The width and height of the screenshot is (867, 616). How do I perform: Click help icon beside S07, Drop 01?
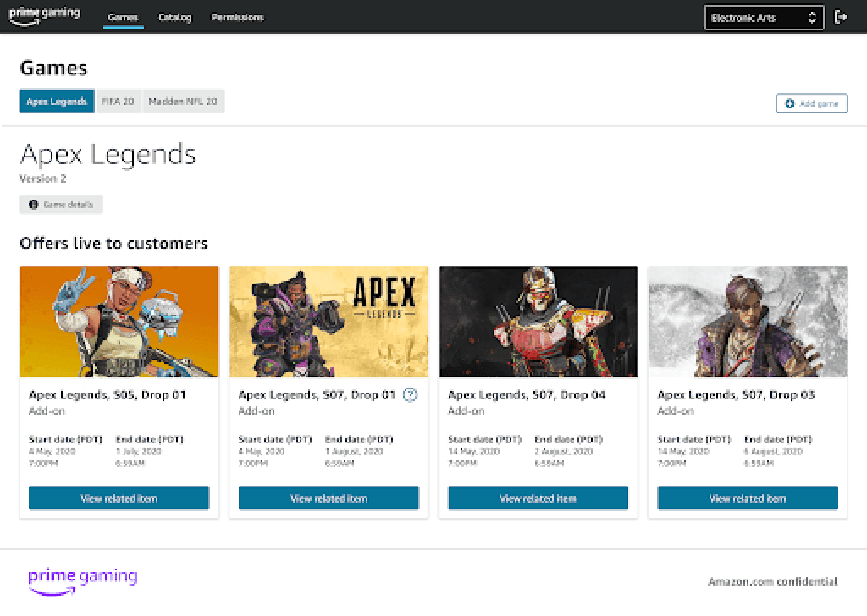(x=410, y=394)
